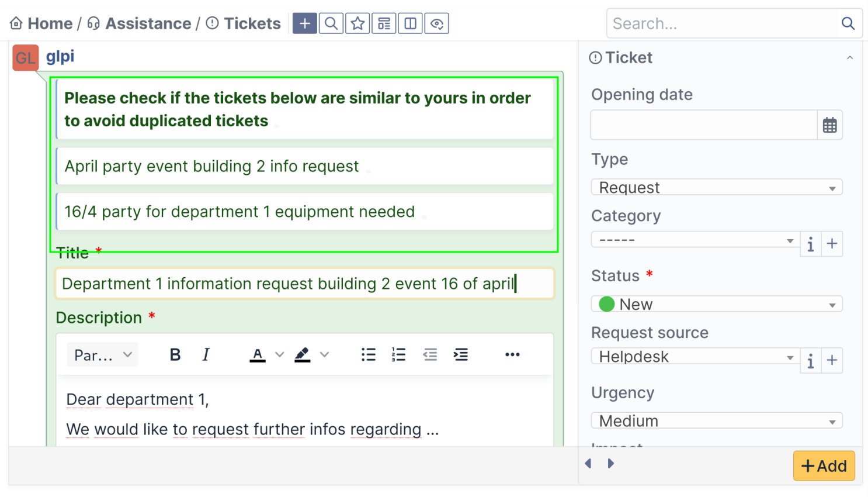This screenshot has height=497, width=868.
Task: Collapse the Ticket panel with the chevron
Action: point(850,57)
